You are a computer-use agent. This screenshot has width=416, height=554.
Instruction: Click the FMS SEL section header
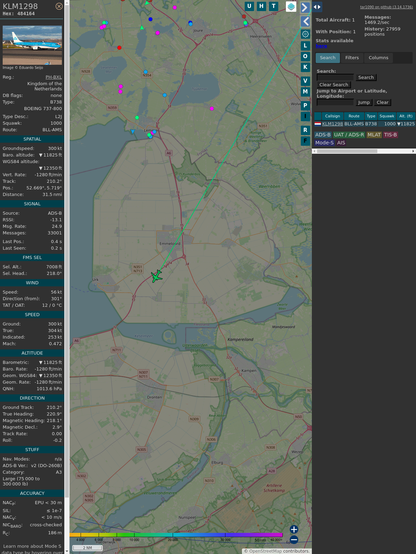32,258
